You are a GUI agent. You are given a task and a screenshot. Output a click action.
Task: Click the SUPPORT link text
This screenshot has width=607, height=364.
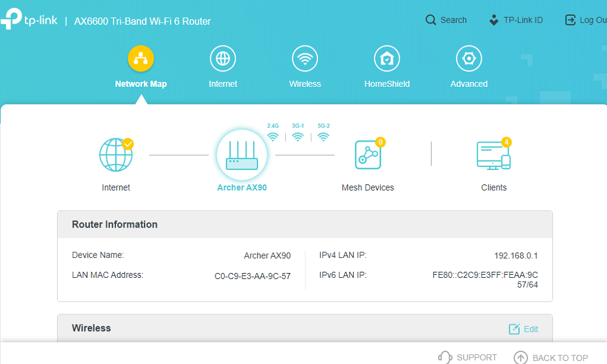point(476,357)
